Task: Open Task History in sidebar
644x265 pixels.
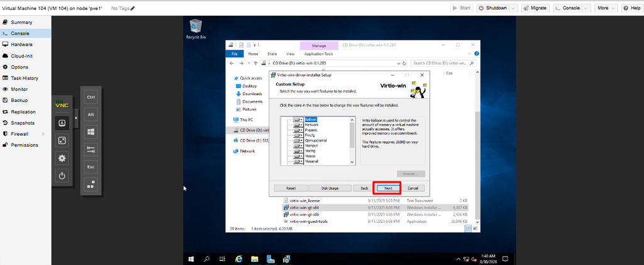Action: click(25, 78)
